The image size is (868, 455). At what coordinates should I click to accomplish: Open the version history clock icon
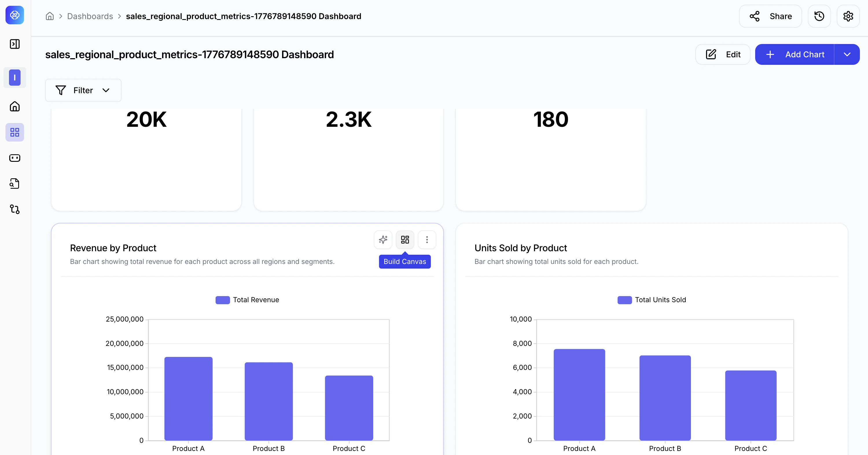(819, 16)
